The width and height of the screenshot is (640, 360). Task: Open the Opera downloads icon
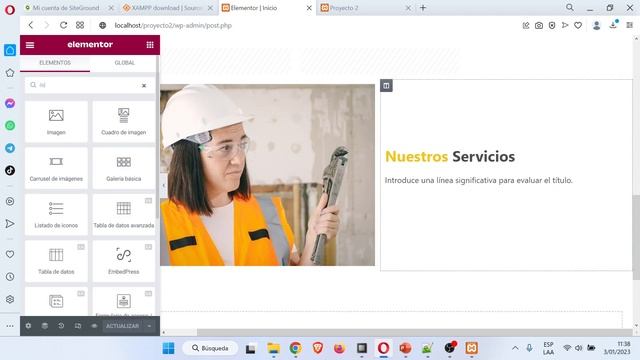pyautogui.click(x=613, y=25)
